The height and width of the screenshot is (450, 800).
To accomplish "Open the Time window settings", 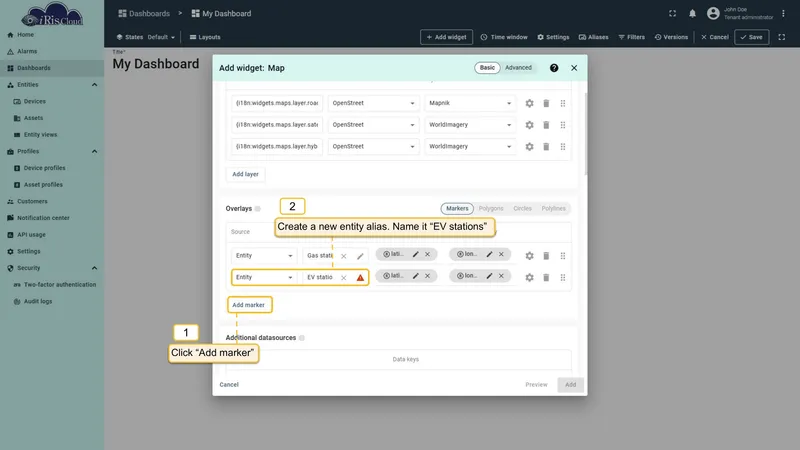I will [504, 37].
